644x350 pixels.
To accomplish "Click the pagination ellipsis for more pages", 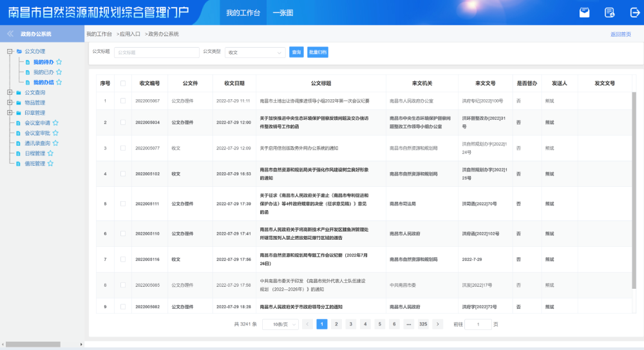I will [409, 324].
